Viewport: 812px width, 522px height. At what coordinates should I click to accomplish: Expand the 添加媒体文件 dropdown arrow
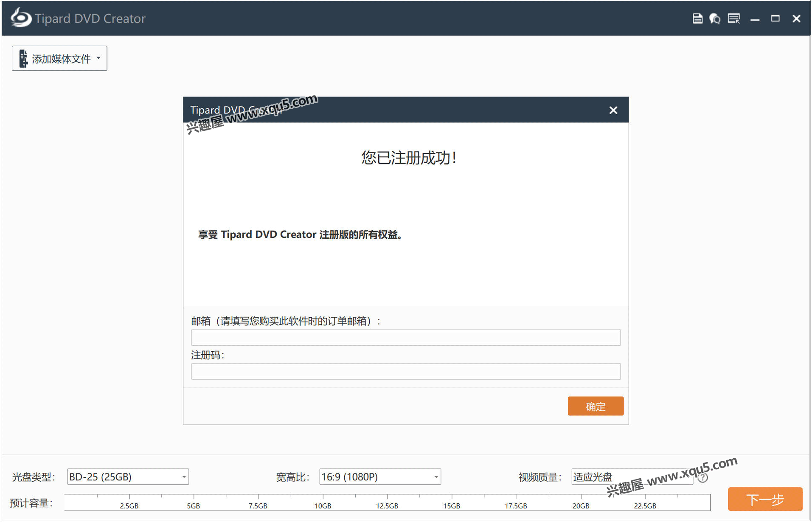98,58
